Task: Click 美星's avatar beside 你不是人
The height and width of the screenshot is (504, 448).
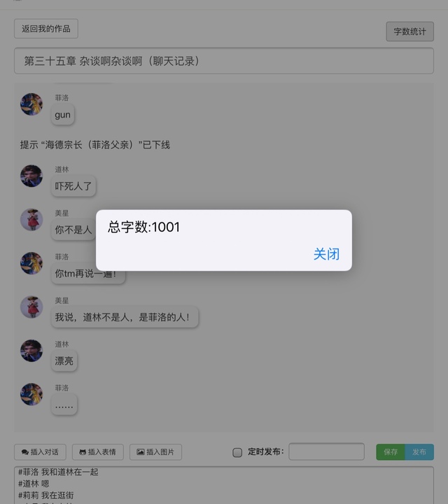Action: click(31, 220)
